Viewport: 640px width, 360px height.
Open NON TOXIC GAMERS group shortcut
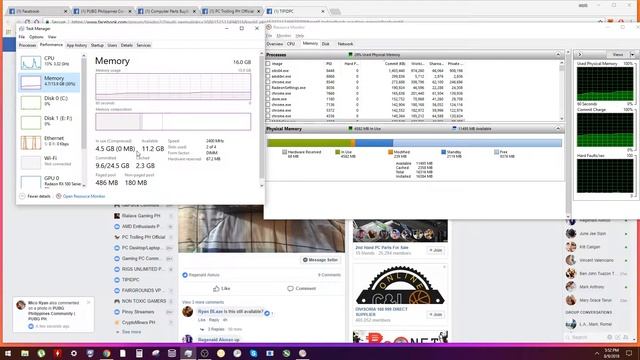144,301
